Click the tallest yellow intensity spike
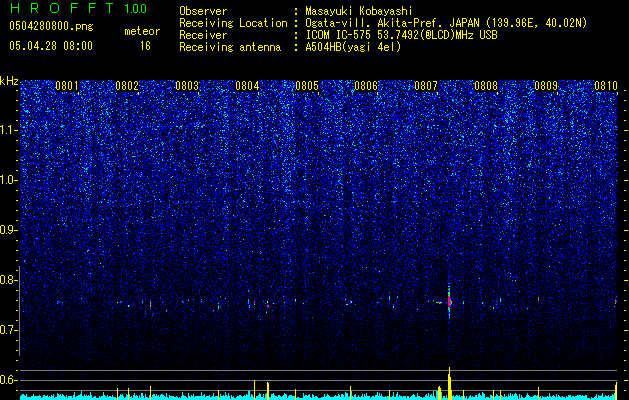The image size is (629, 400). tap(449, 383)
